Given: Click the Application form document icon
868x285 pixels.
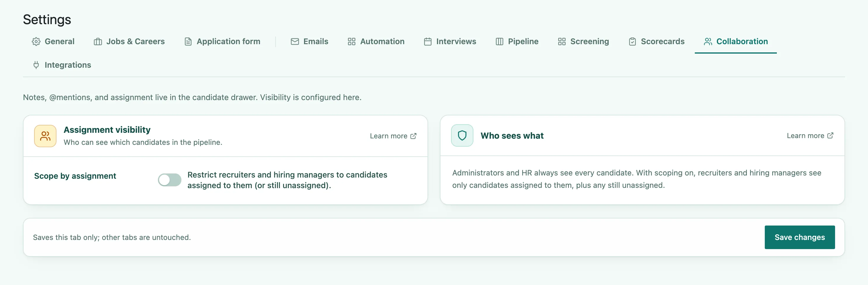Looking at the screenshot, I should 188,42.
